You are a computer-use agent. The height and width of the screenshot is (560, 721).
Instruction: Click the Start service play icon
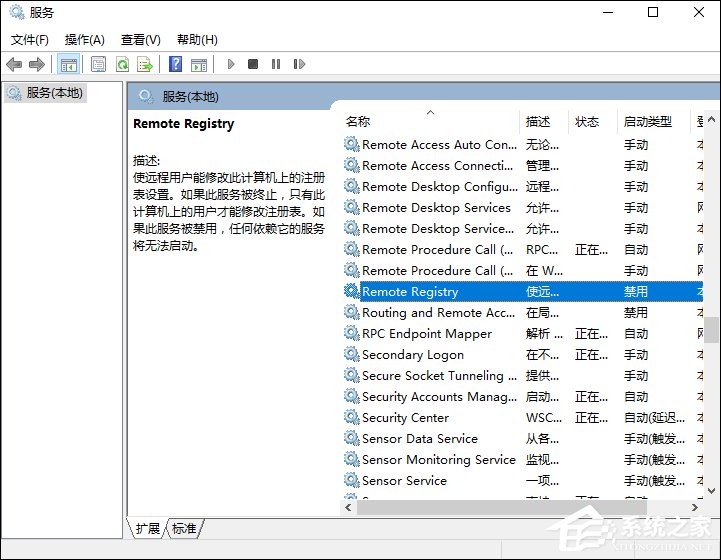[231, 64]
